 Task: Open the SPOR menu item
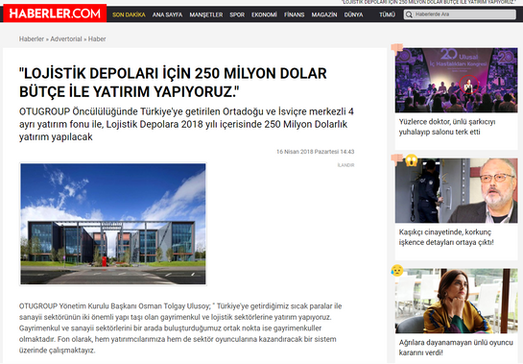[237, 15]
